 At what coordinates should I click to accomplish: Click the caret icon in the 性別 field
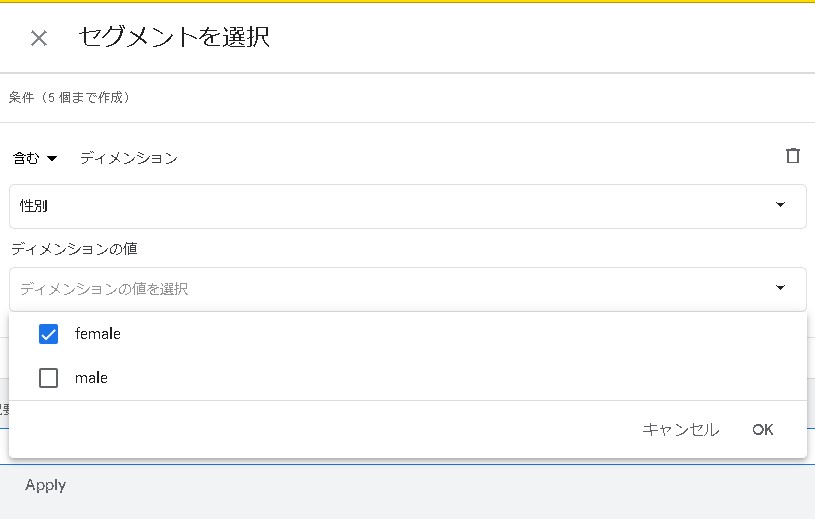coord(780,205)
